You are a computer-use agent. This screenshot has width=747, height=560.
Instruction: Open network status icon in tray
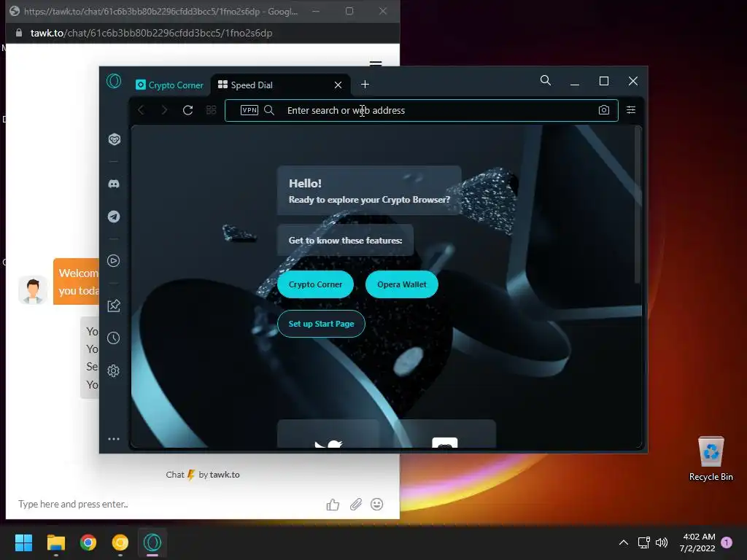pyautogui.click(x=643, y=542)
